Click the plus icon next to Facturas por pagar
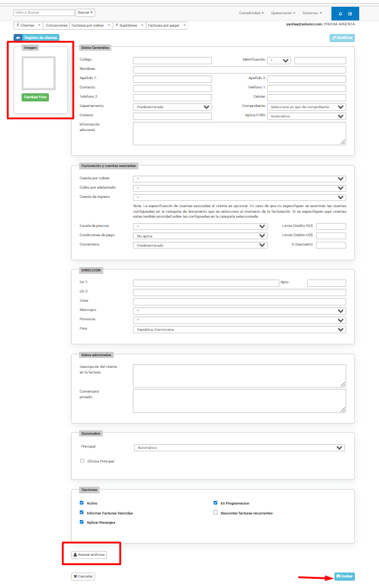Viewport: 379px width, 588px height. coord(184,25)
